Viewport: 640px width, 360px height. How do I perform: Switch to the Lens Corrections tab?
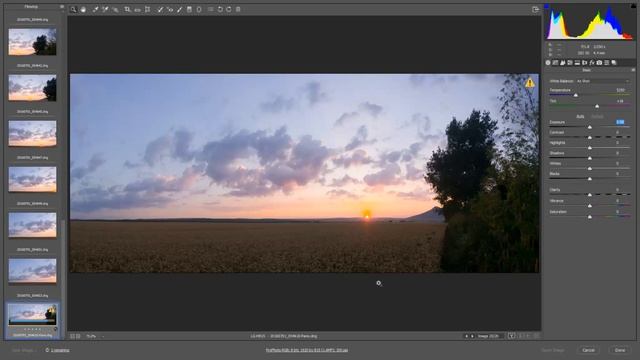(584, 62)
